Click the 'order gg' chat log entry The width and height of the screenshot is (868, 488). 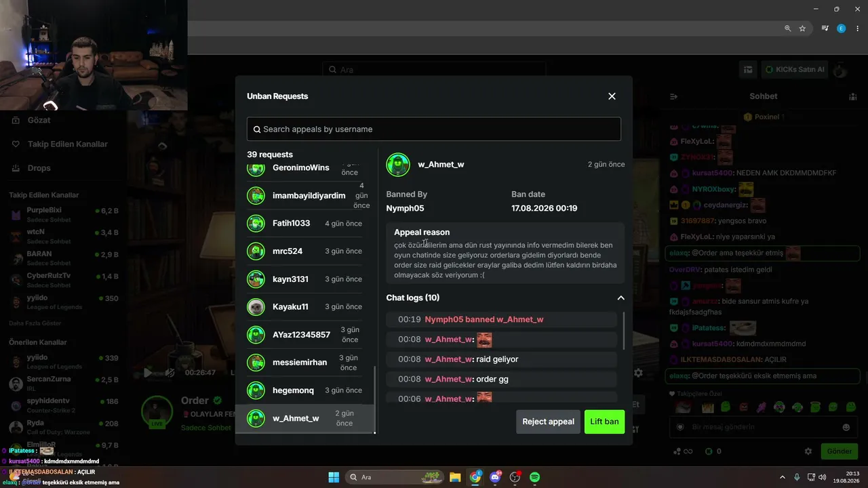(x=502, y=379)
